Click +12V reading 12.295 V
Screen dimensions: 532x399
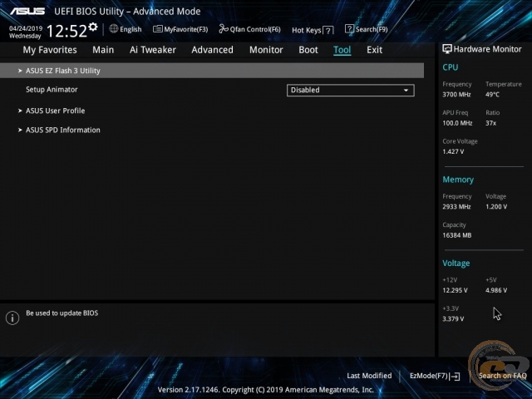[455, 290]
